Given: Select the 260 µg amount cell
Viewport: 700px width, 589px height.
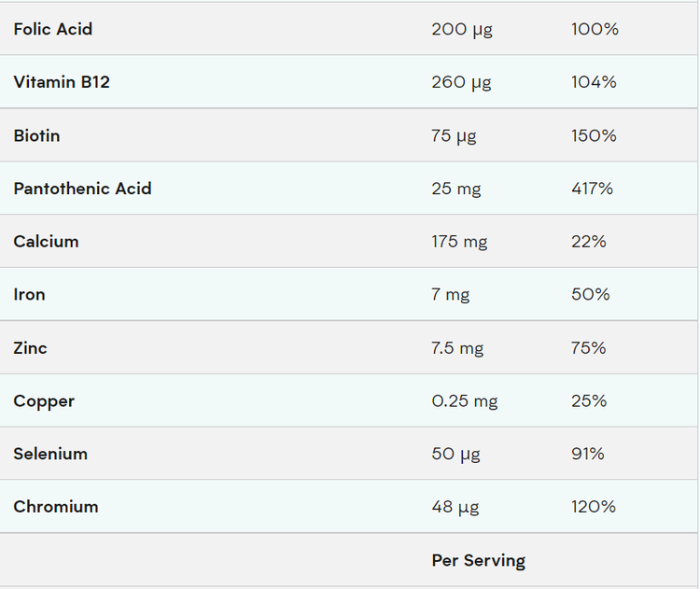Looking at the screenshot, I should (461, 82).
